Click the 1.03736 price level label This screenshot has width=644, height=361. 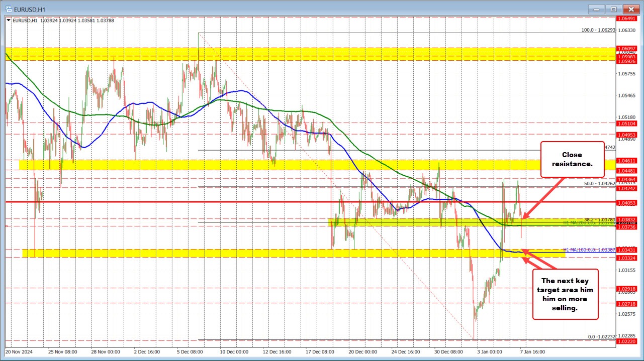point(627,227)
